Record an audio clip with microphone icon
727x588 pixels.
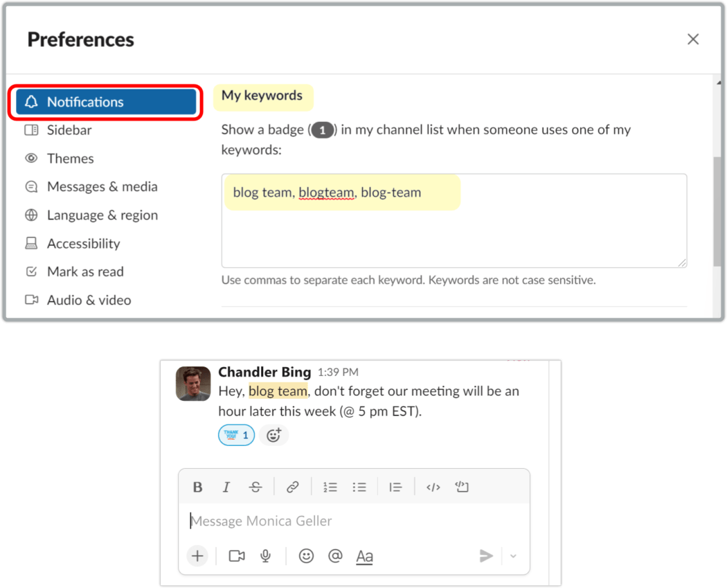click(x=265, y=555)
